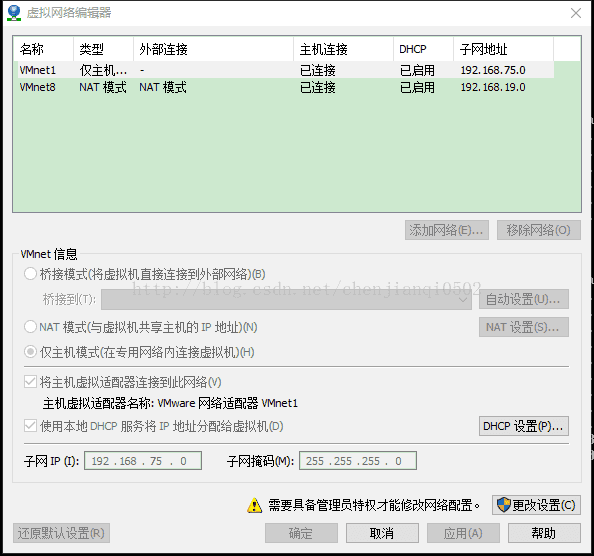Click the warning triangle icon

(x=254, y=505)
